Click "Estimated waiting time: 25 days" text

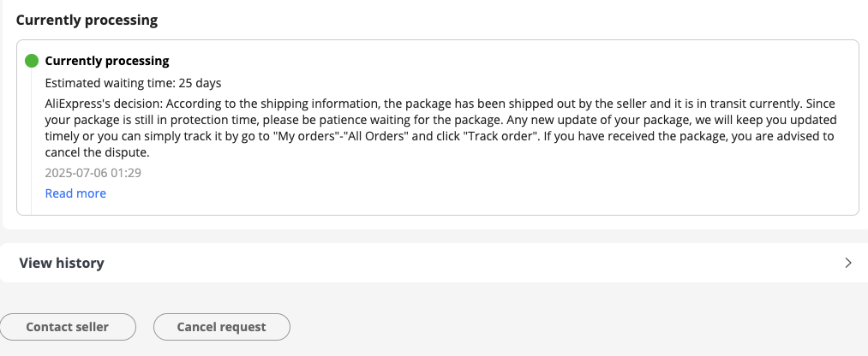click(x=133, y=83)
